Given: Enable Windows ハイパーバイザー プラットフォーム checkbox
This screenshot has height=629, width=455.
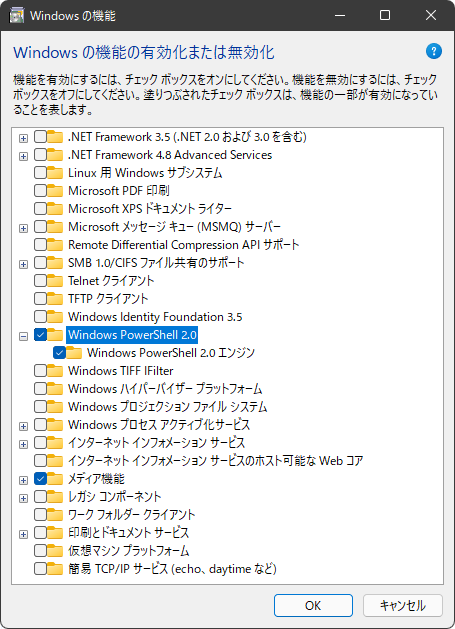Looking at the screenshot, I should pos(40,389).
